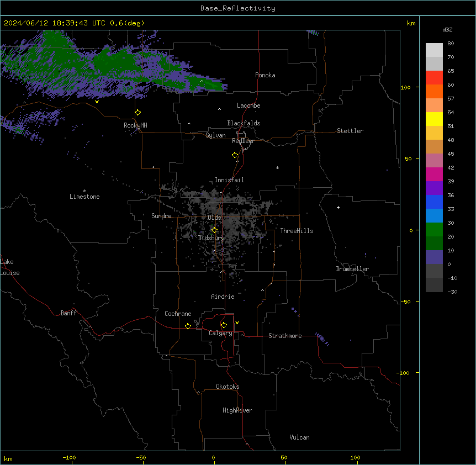
Task: Click the Vulcan city label
Action: [x=299, y=437]
